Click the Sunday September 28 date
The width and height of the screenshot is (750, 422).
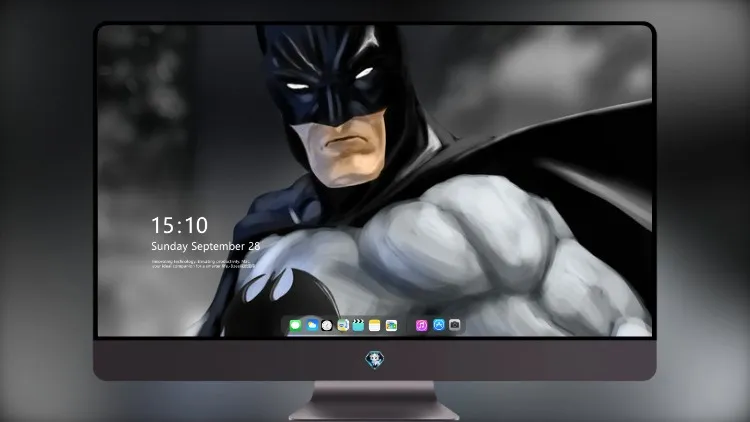206,246
